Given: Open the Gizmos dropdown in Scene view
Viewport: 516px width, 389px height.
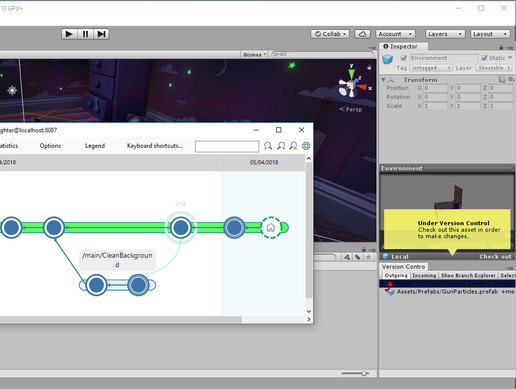Looking at the screenshot, I should pos(254,54).
